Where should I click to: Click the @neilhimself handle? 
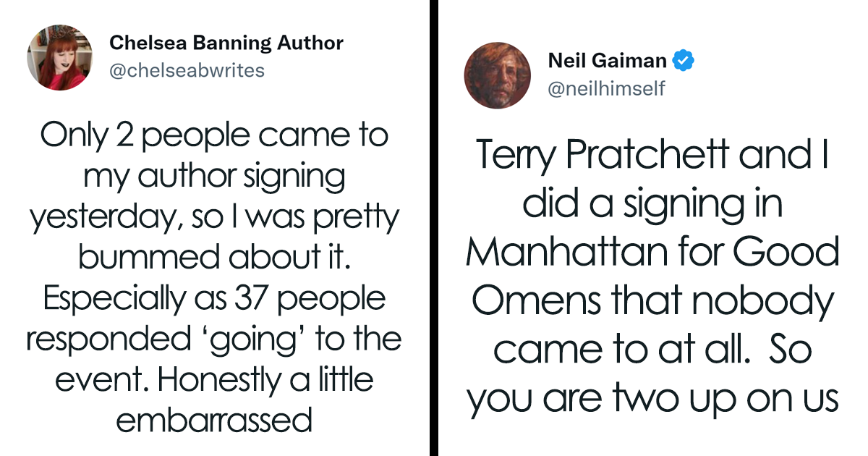[x=606, y=89]
